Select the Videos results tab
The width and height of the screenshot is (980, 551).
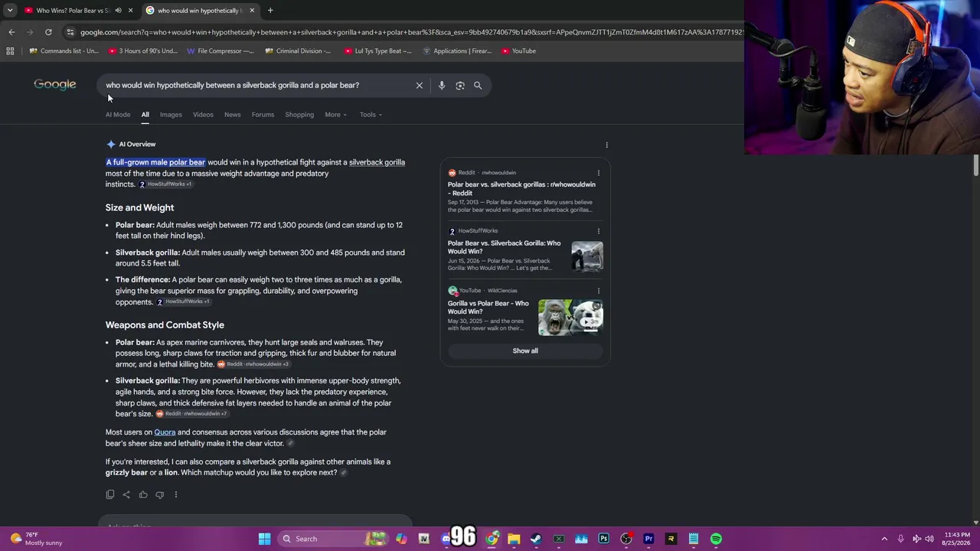(x=203, y=115)
